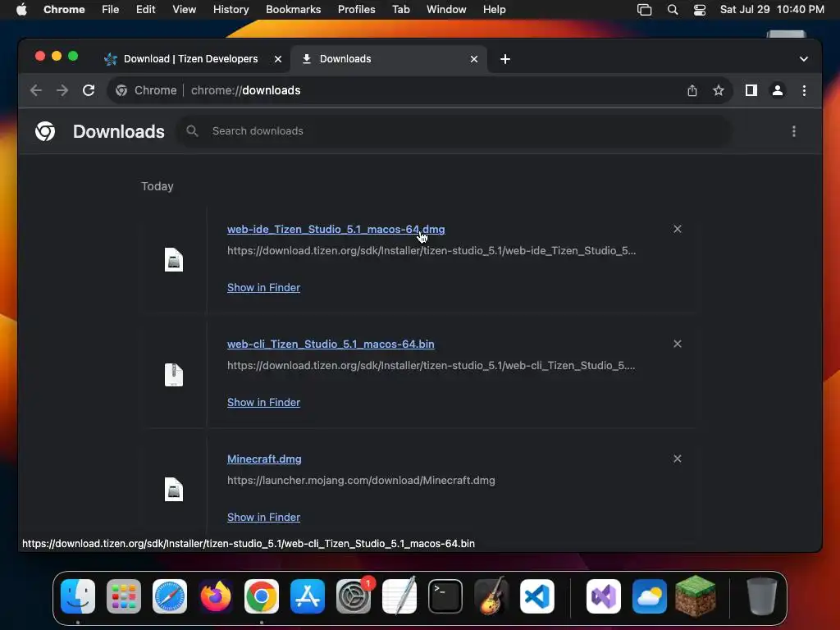Screen dimensions: 840x630
Task: Launch Minecraft from the Dock
Action: coord(696,596)
